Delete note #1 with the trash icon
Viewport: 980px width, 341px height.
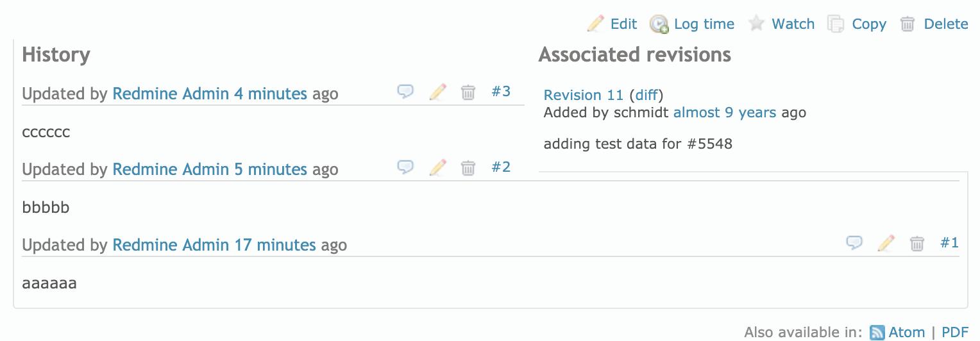(x=918, y=244)
